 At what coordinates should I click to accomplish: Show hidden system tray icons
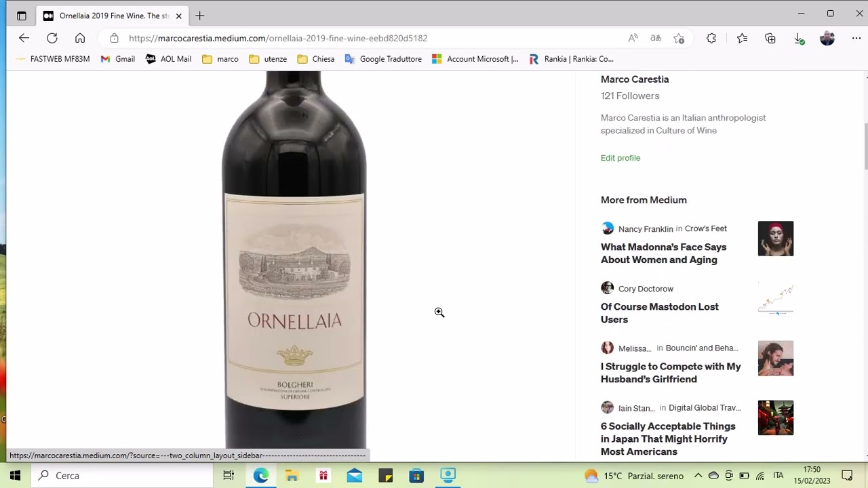[698, 476]
